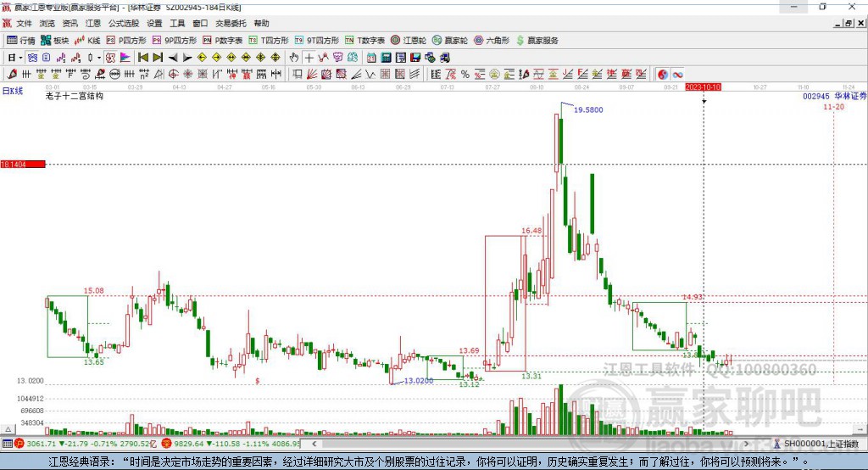This screenshot has width=868, height=470.
Task: Click the 深 Shenzhen index status icon
Action: (167, 444)
